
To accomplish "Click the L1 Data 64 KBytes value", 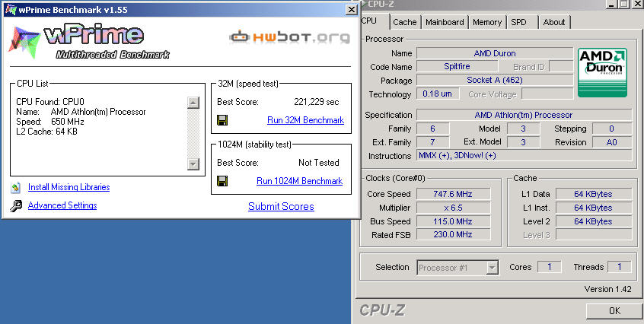I will [594, 194].
